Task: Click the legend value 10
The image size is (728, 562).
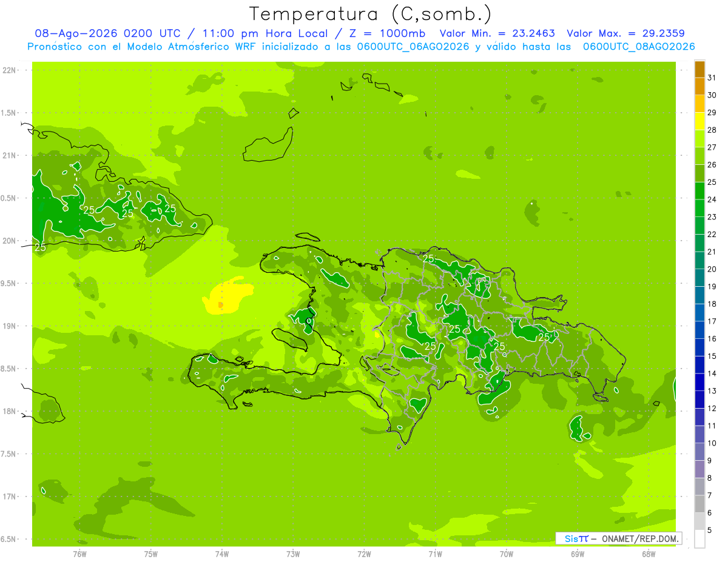Action: tap(712, 443)
